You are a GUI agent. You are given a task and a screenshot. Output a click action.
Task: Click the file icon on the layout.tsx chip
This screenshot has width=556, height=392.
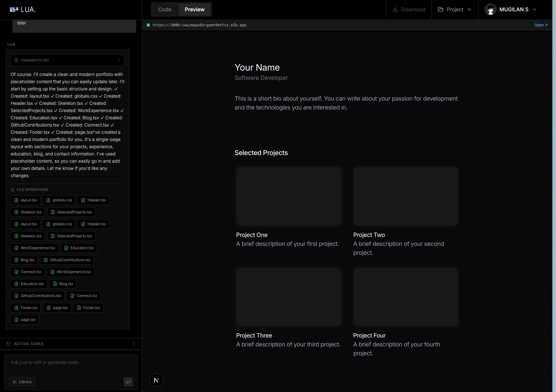(x=16, y=200)
